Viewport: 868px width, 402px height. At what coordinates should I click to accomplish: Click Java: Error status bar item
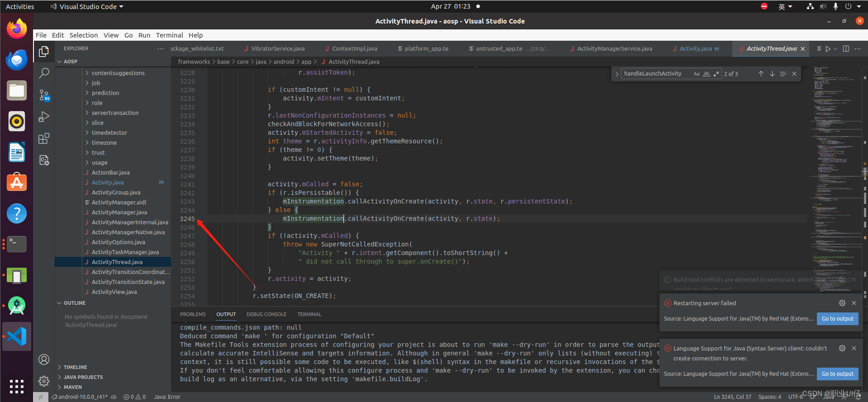(x=167, y=397)
